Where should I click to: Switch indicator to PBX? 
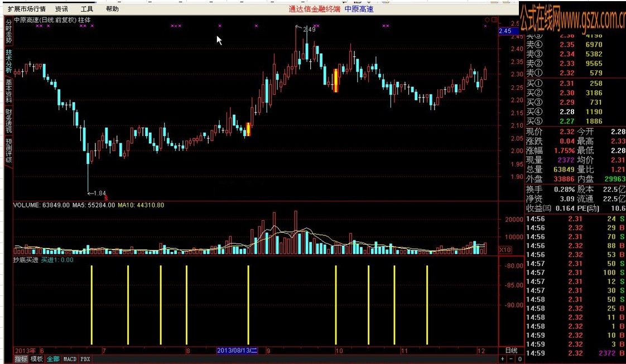tap(85, 359)
